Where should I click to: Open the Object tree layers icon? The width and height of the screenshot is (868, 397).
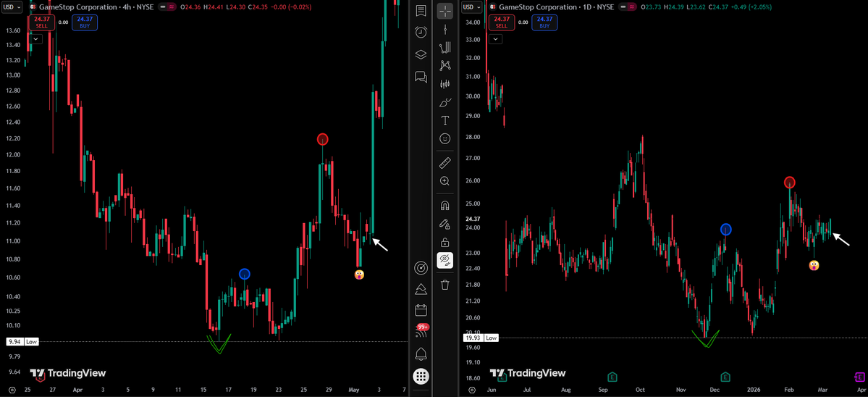[x=421, y=54]
